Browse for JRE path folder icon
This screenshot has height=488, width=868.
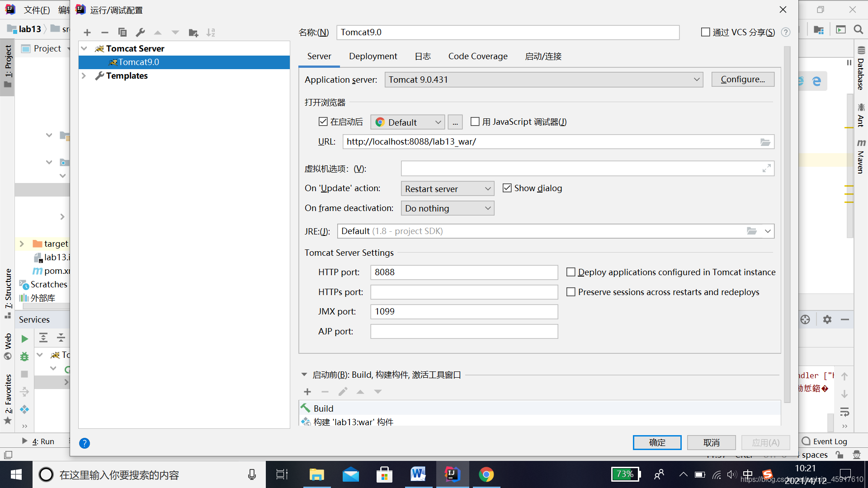point(751,231)
